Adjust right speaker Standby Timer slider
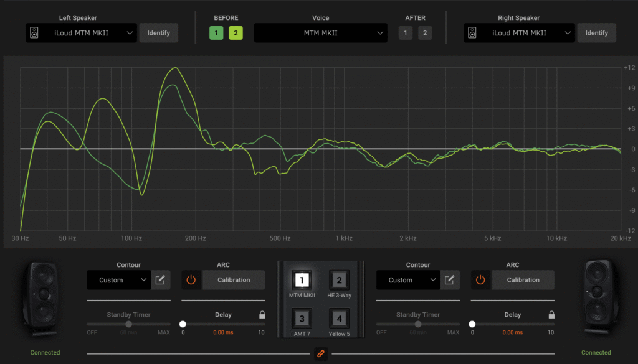638x364 pixels. click(418, 324)
